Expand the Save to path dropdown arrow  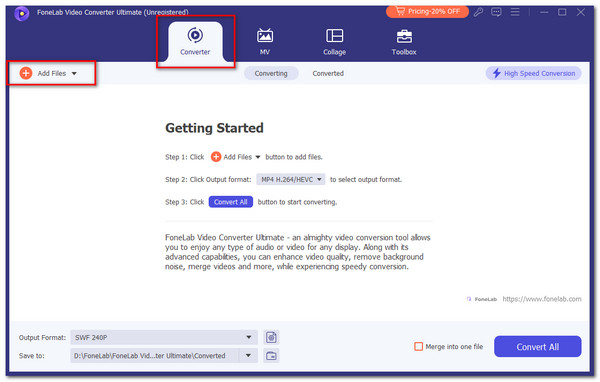[248, 356]
